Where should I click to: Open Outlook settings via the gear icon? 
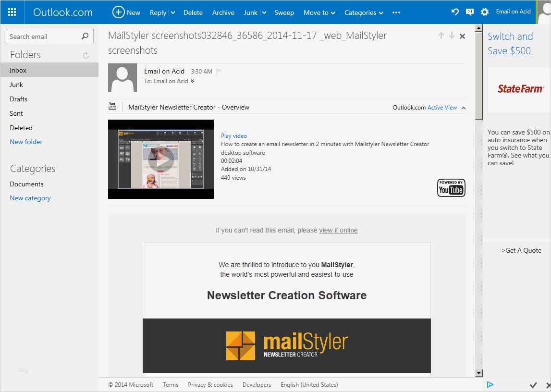484,12
